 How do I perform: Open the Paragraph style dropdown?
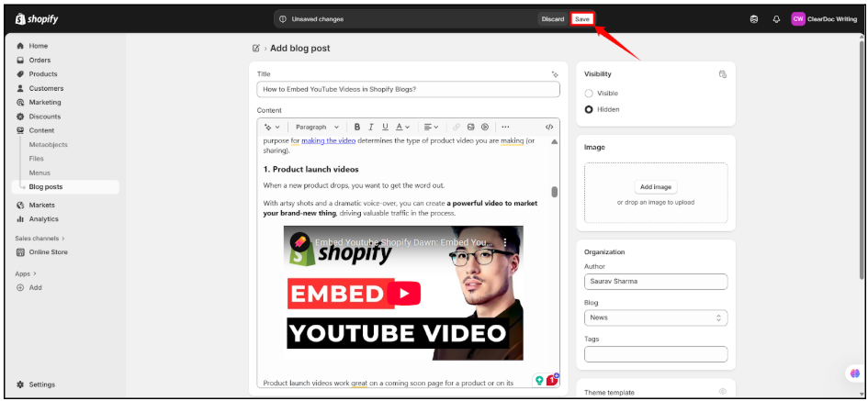click(317, 127)
